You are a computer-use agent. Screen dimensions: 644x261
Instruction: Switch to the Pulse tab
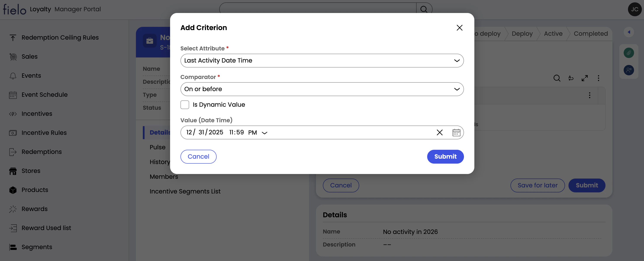158,147
